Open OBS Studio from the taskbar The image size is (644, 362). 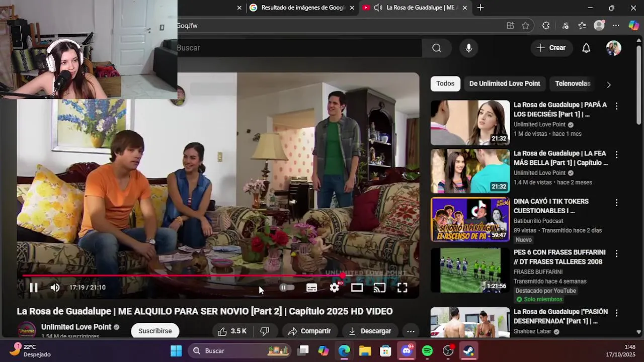448,351
